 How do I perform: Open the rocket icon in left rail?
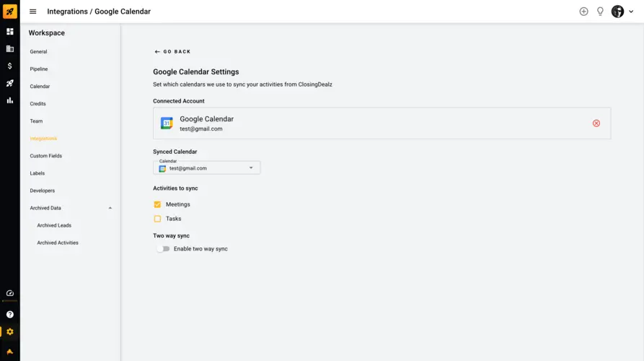(x=10, y=83)
